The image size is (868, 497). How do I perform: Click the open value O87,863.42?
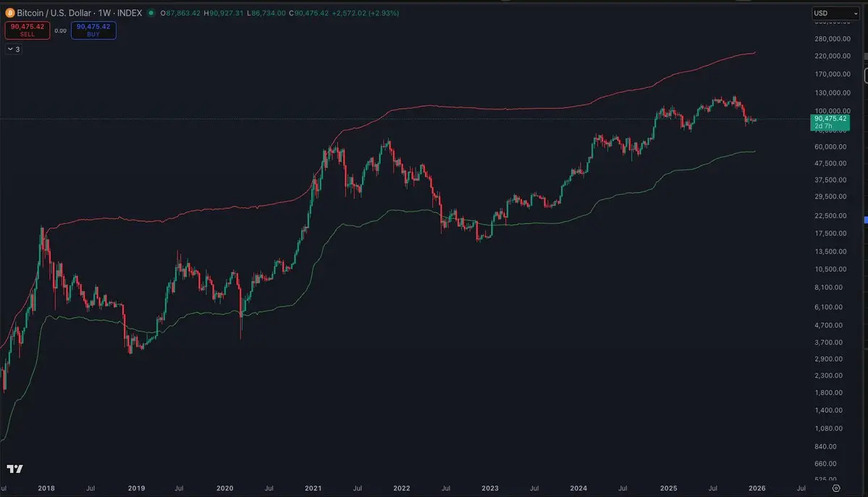pyautogui.click(x=180, y=13)
